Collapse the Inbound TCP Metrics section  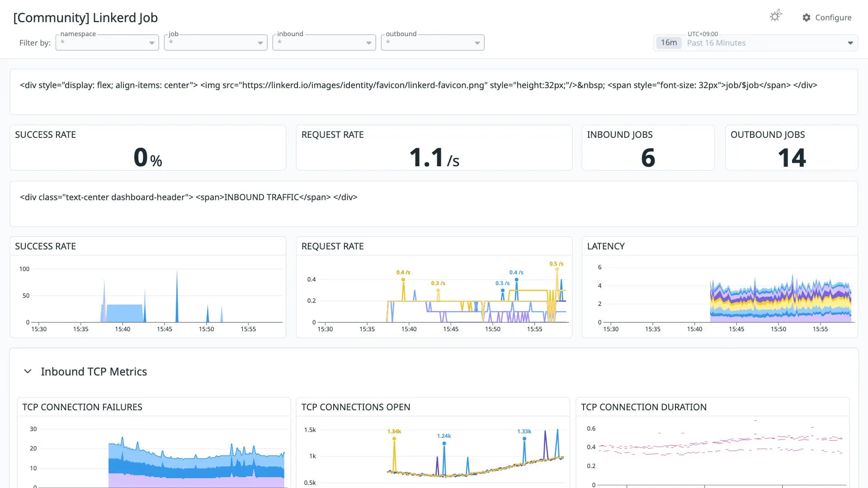point(28,371)
